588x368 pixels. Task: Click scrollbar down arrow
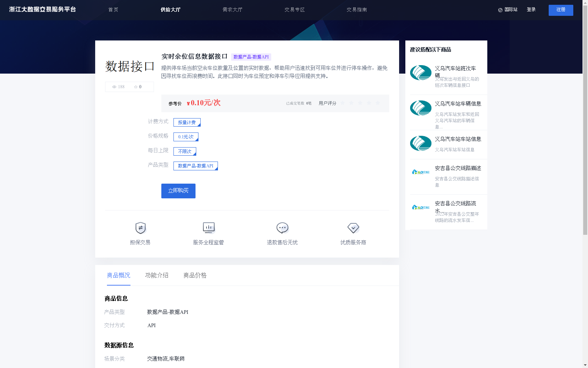(x=585, y=365)
